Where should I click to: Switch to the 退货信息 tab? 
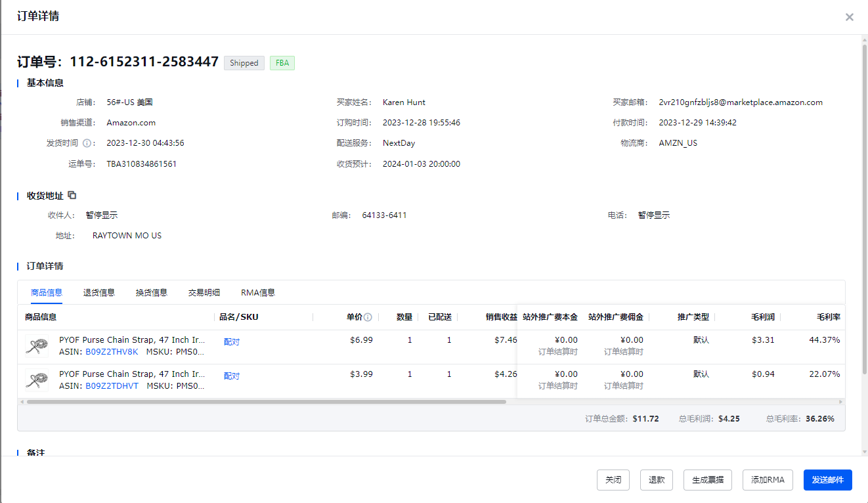[x=98, y=293]
